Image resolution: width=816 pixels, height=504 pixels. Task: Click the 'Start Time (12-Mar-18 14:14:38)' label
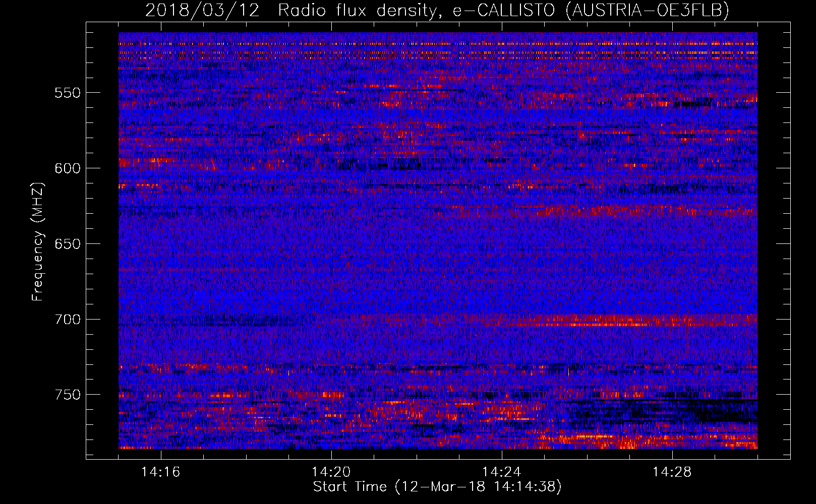[437, 487]
